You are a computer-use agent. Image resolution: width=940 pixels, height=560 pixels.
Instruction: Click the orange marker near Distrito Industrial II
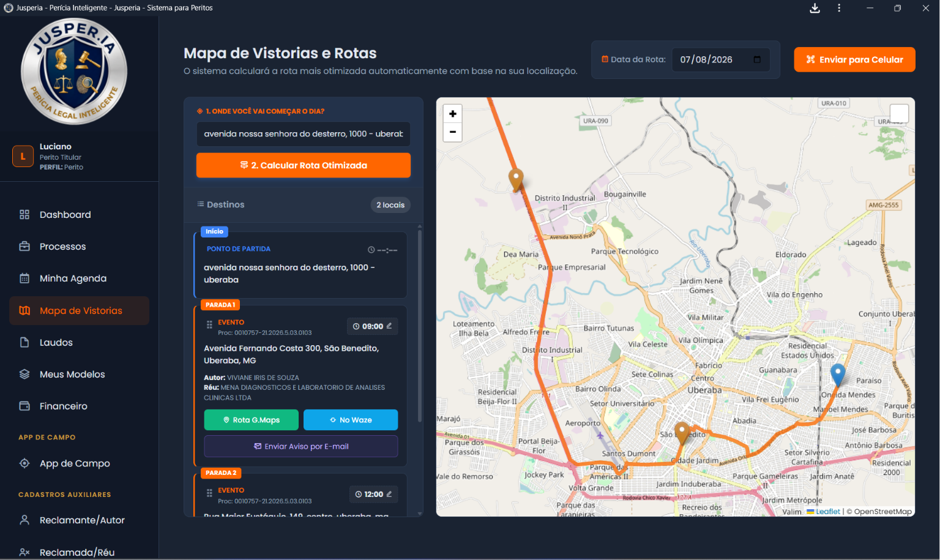[x=516, y=180]
